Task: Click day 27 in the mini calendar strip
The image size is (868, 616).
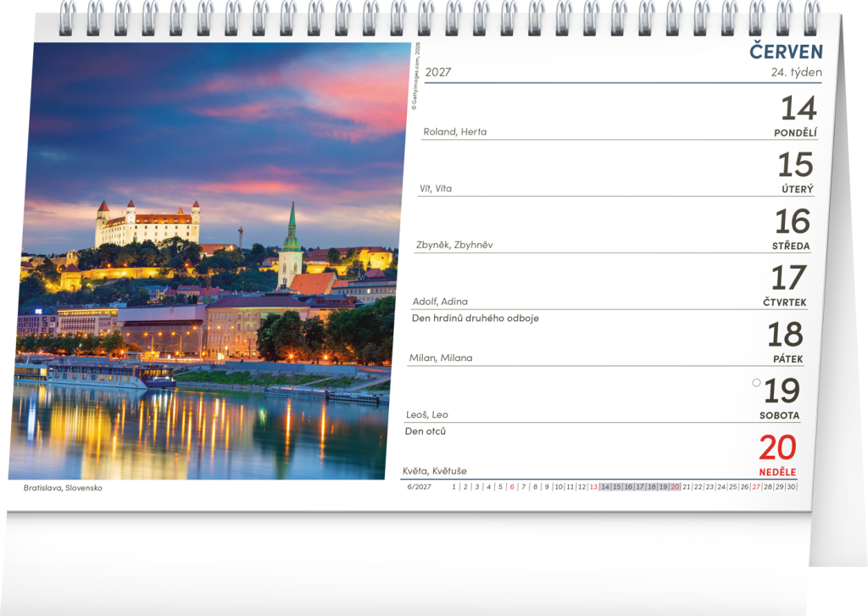Action: [755, 487]
